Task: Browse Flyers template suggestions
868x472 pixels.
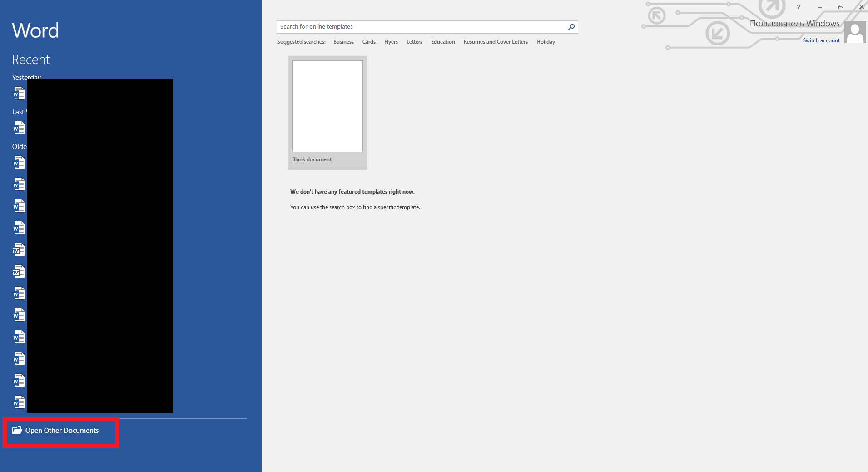Action: click(x=391, y=42)
